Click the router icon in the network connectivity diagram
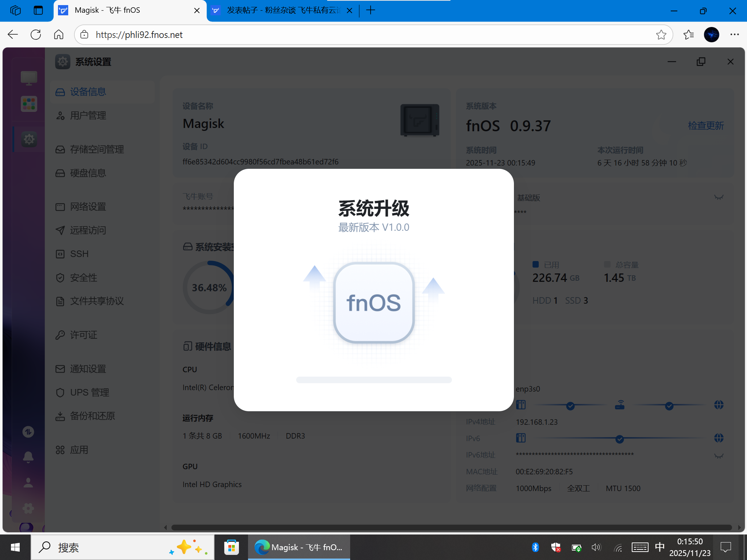The width and height of the screenshot is (747, 560). tap(620, 405)
